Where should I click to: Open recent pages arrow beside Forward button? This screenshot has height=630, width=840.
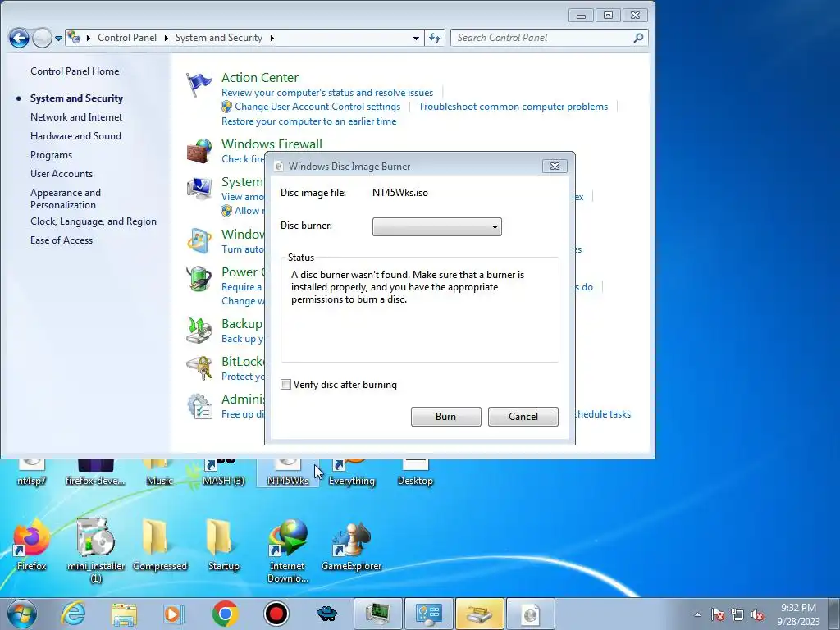58,38
